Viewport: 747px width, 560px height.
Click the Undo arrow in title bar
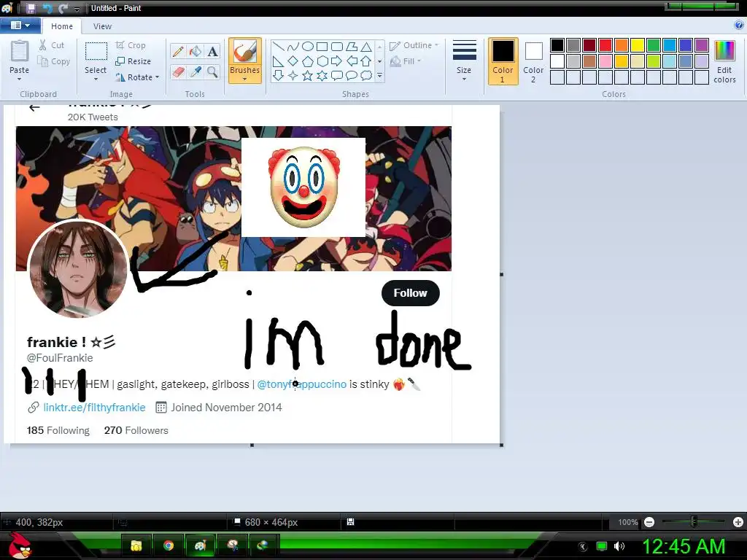click(47, 8)
